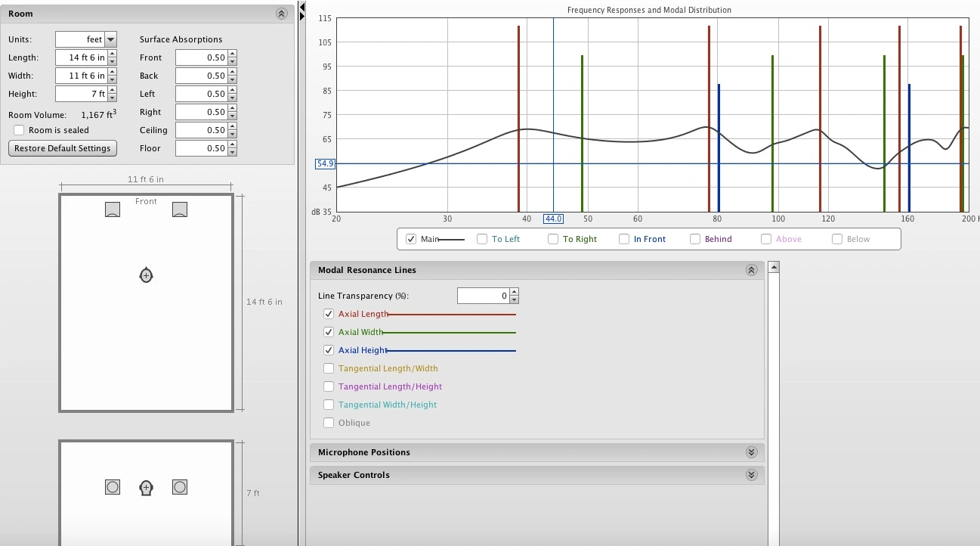Click Restore Default Settings button

[63, 148]
